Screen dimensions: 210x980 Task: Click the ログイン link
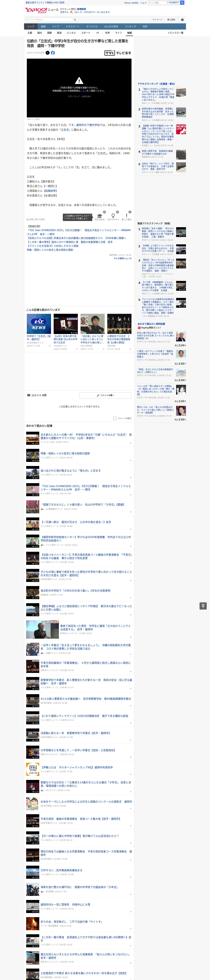(64, 12)
